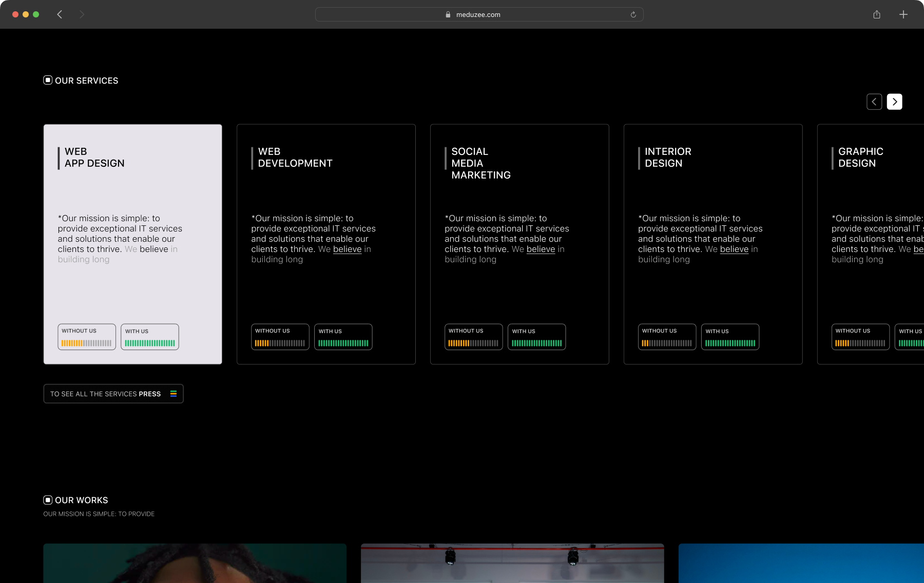
Task: Click the Our Works section bullet icon
Action: pyautogui.click(x=48, y=500)
